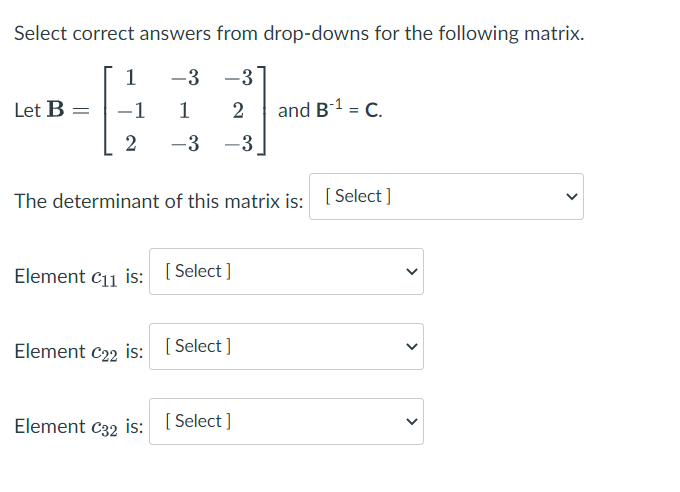This screenshot has height=492, width=680.
Task: Click the 'Let B =' text
Action: (51, 110)
